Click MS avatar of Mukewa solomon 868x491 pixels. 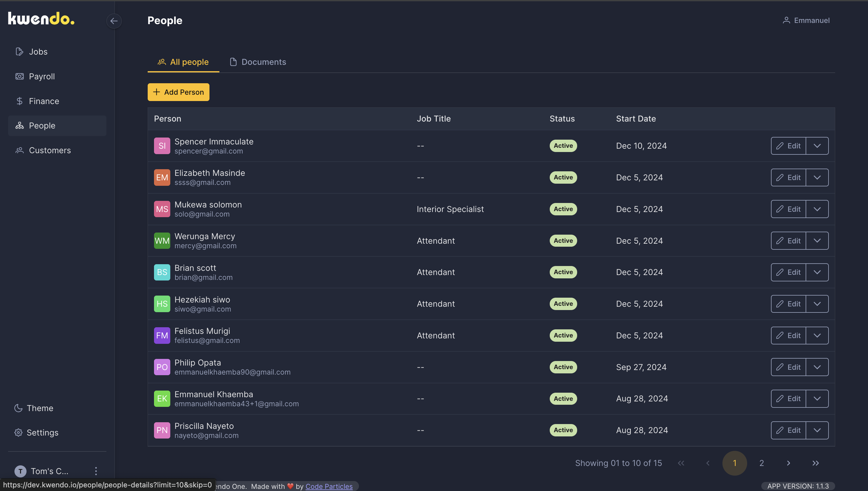coord(162,209)
